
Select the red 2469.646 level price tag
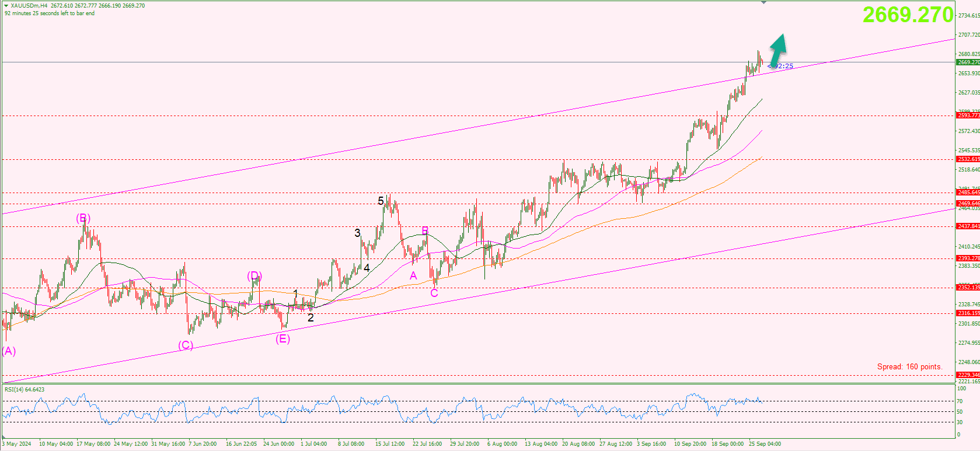968,204
